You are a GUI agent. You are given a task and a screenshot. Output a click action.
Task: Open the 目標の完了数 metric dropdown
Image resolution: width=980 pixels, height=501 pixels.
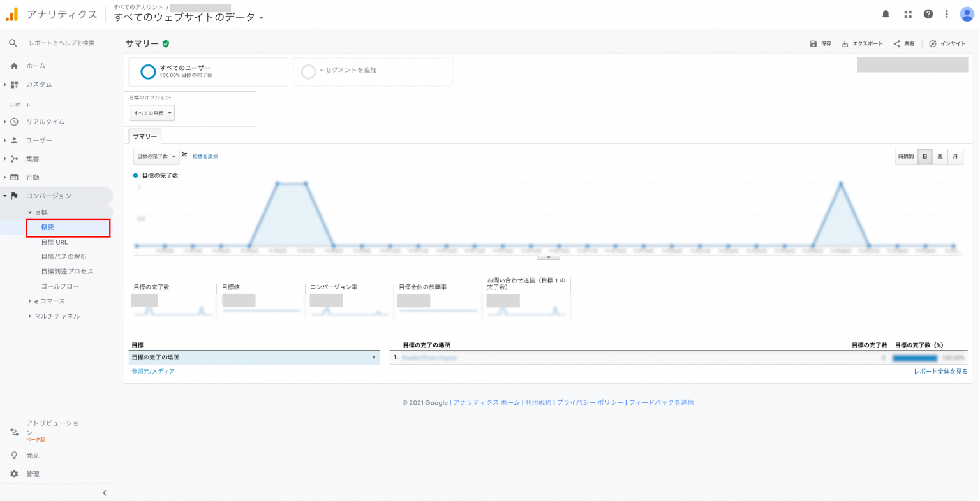coord(156,156)
